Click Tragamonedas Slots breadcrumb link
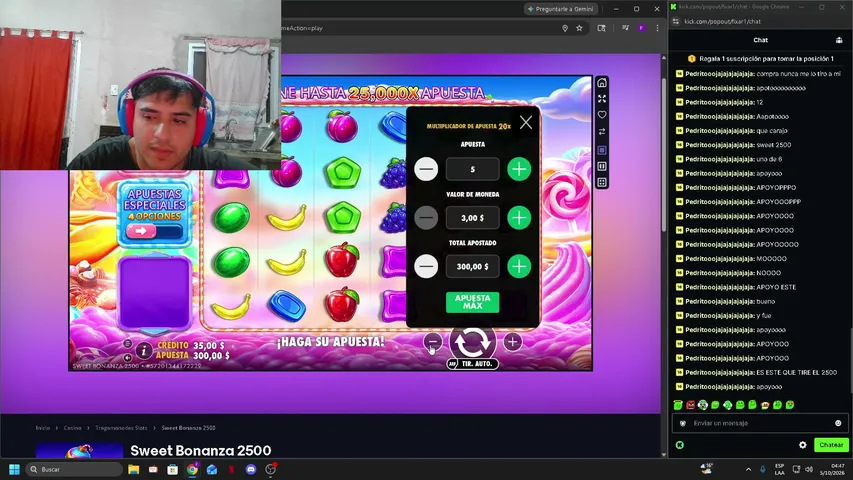This screenshot has width=853, height=480. tap(121, 428)
